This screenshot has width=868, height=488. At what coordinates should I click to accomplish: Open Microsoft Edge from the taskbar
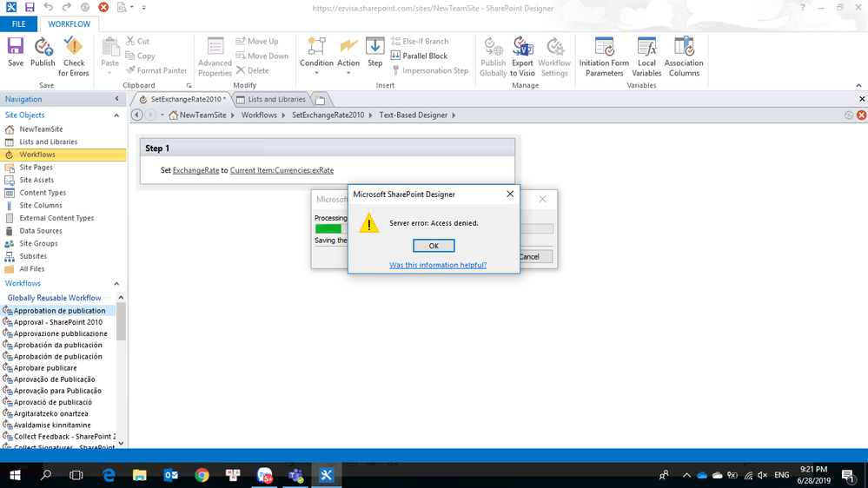point(109,475)
